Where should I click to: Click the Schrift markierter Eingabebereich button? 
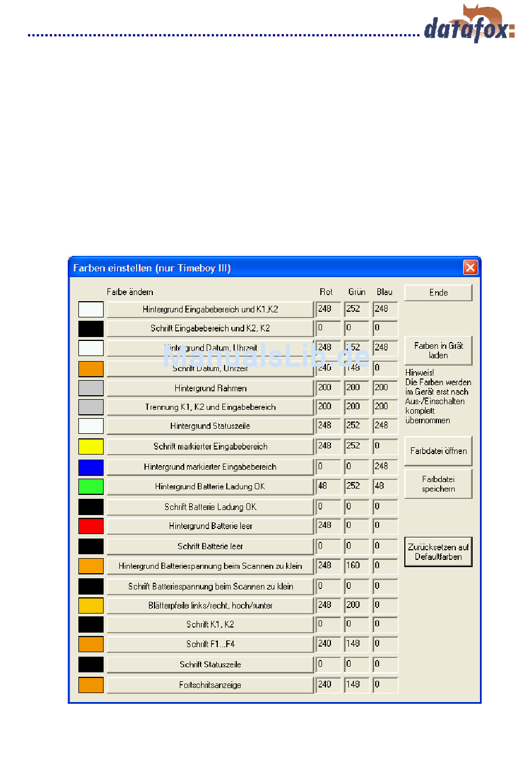click(210, 446)
